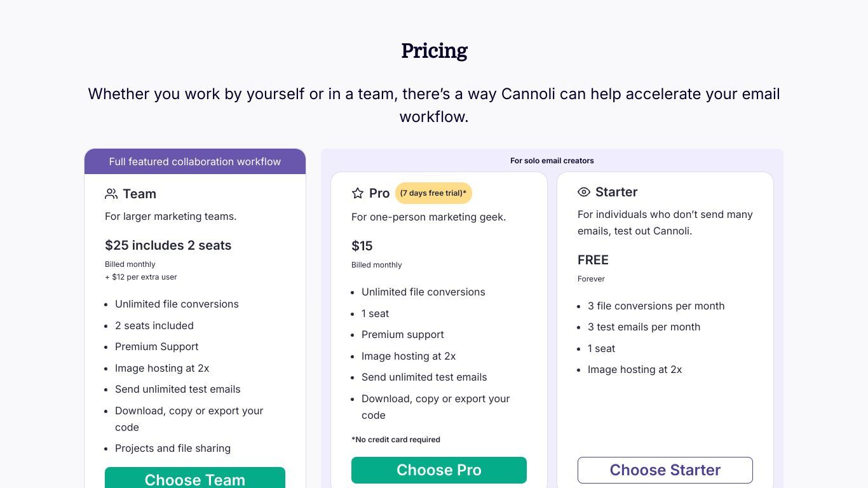This screenshot has width=868, height=488.
Task: Click the 7 days free trial badge
Action: 433,193
